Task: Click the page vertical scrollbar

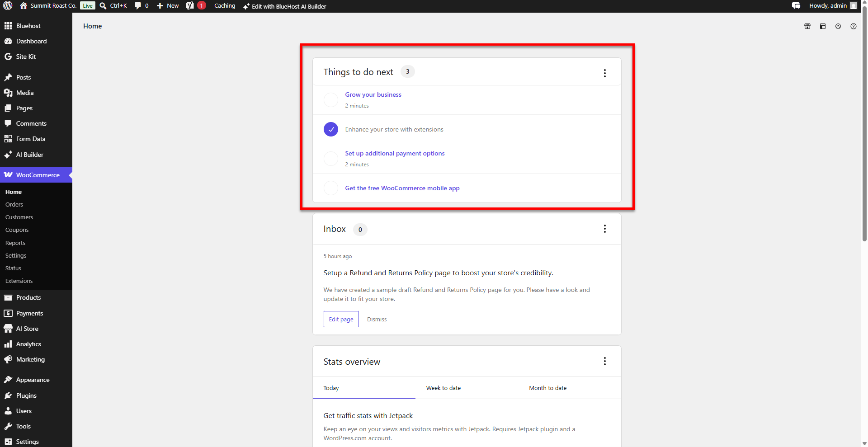Action: [864, 127]
